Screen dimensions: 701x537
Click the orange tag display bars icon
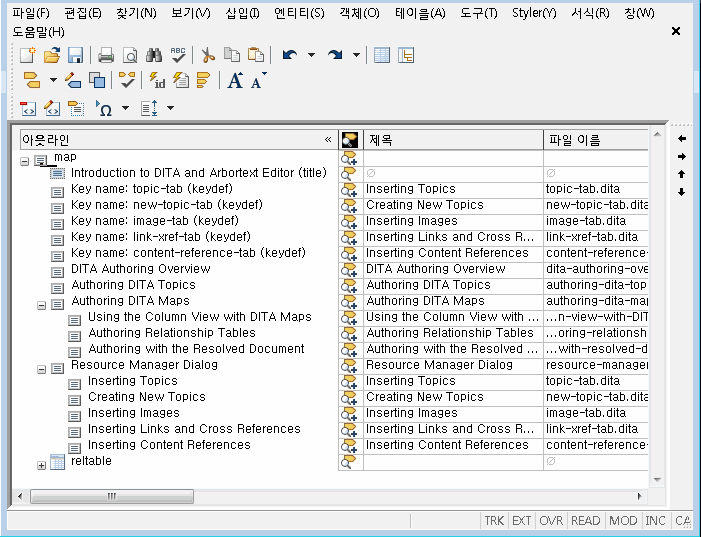coord(203,80)
